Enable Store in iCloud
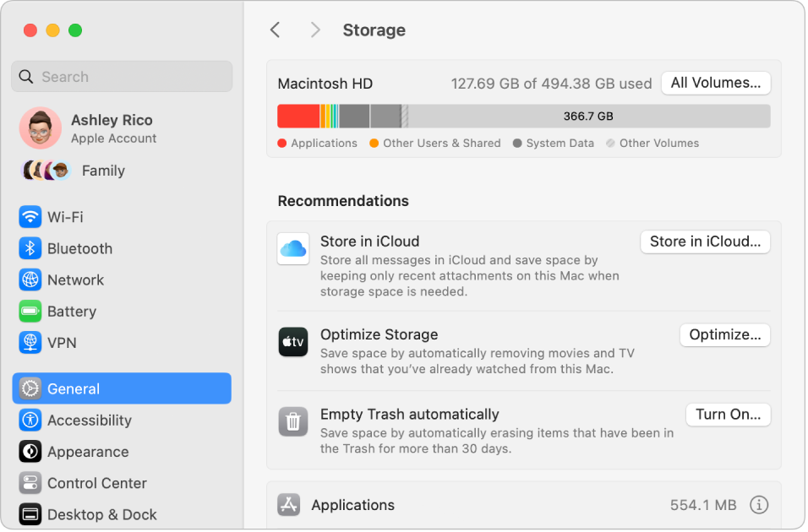Image resolution: width=808 pixels, height=532 pixels. click(705, 242)
